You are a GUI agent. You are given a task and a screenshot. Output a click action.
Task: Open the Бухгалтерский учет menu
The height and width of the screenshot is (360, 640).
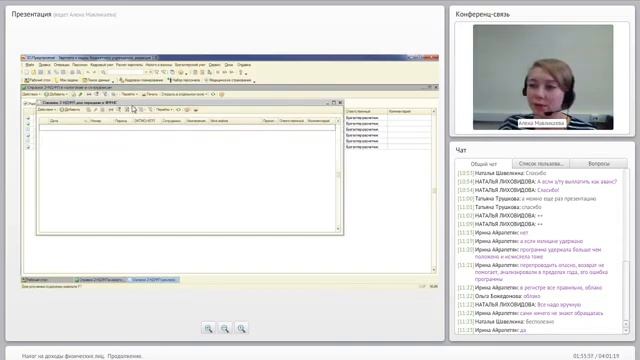pyautogui.click(x=190, y=65)
